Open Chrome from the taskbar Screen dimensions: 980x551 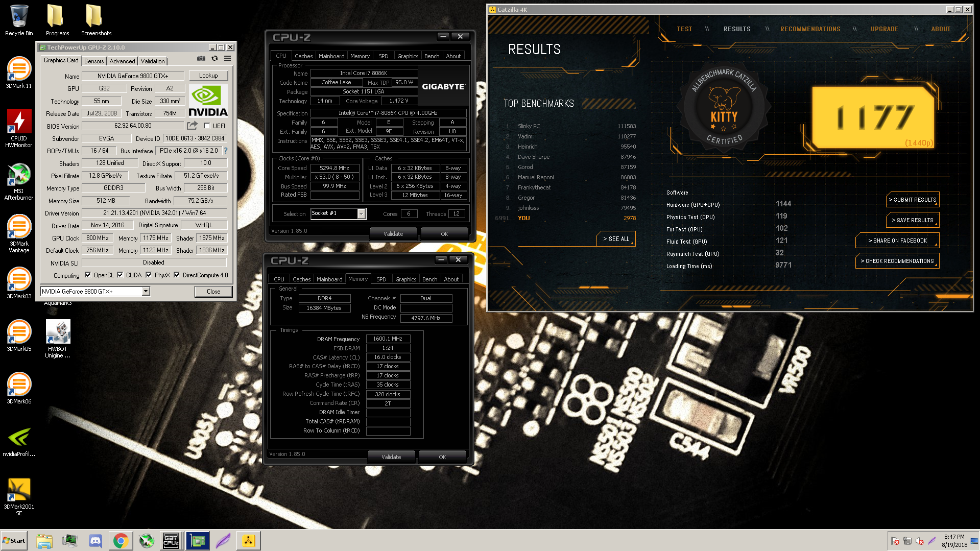tap(121, 541)
